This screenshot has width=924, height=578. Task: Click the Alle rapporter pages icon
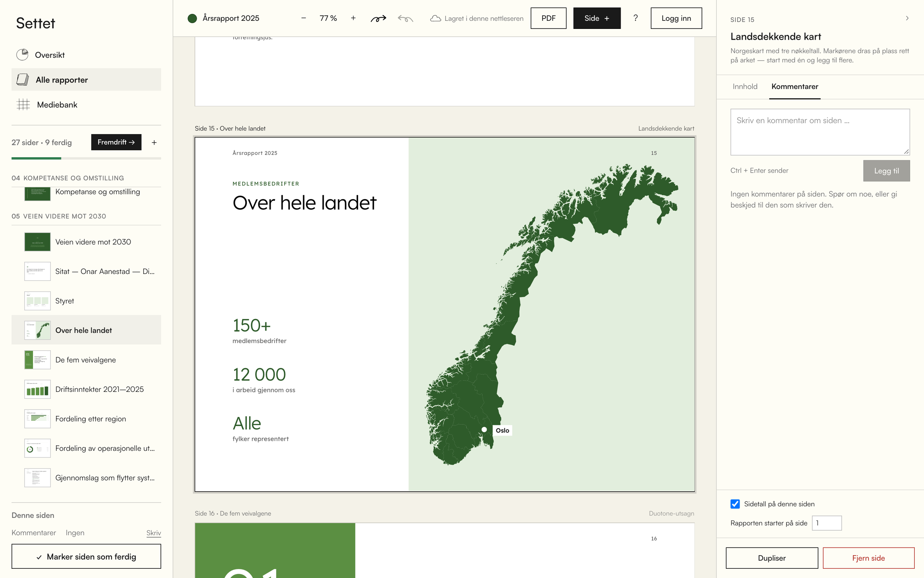(x=23, y=80)
